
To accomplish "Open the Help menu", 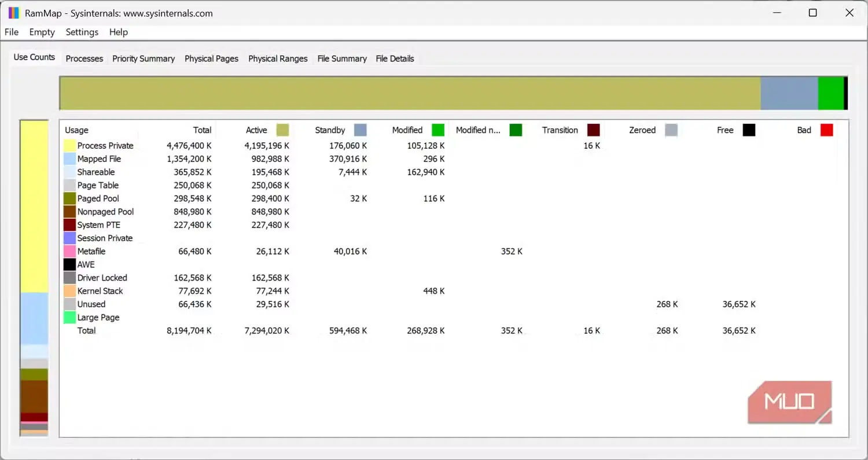I will coord(119,32).
